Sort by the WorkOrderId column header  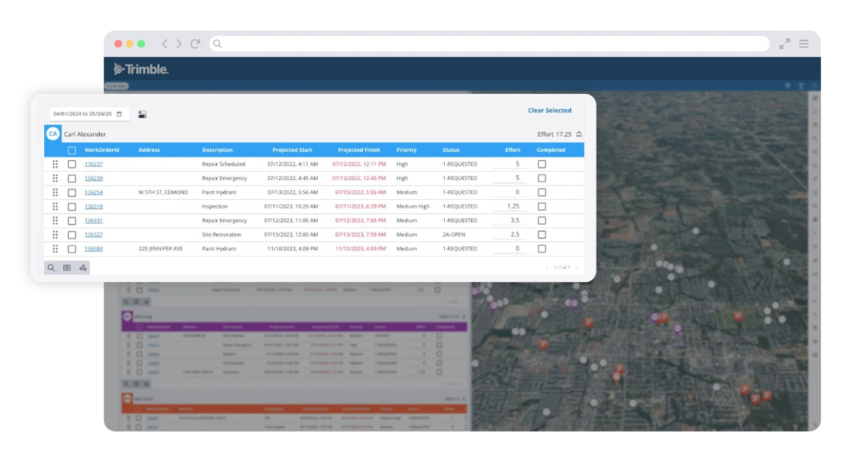tap(102, 150)
